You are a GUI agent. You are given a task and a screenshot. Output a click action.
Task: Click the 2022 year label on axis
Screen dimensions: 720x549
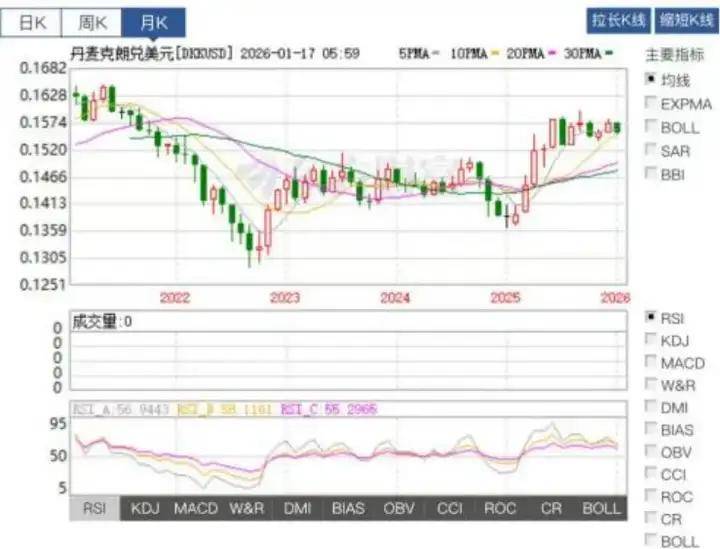[x=174, y=297]
